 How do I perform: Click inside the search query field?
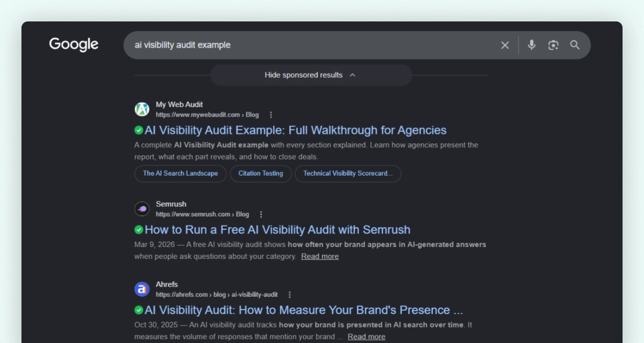(x=311, y=45)
